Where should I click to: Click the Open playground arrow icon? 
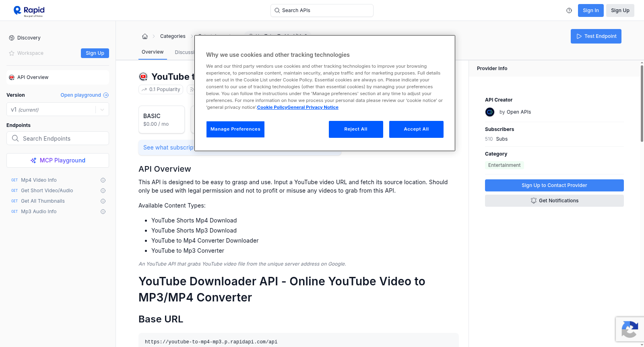click(x=106, y=95)
